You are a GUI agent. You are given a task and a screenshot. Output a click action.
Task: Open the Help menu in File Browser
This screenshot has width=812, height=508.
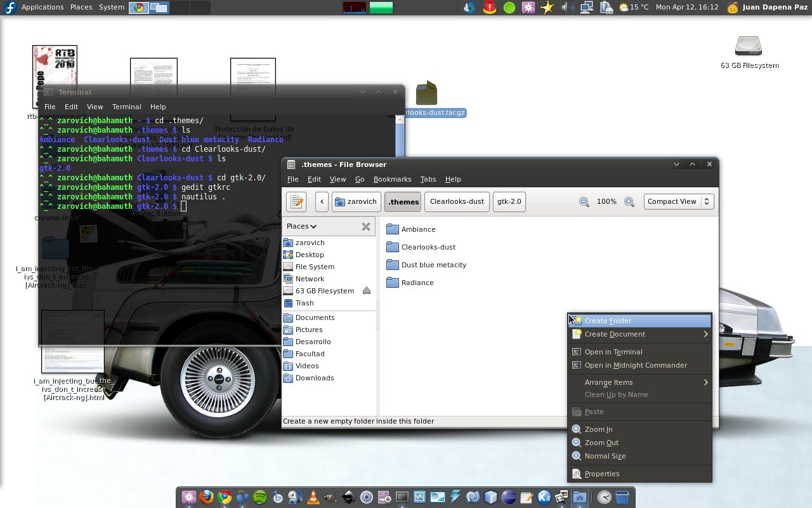[453, 179]
